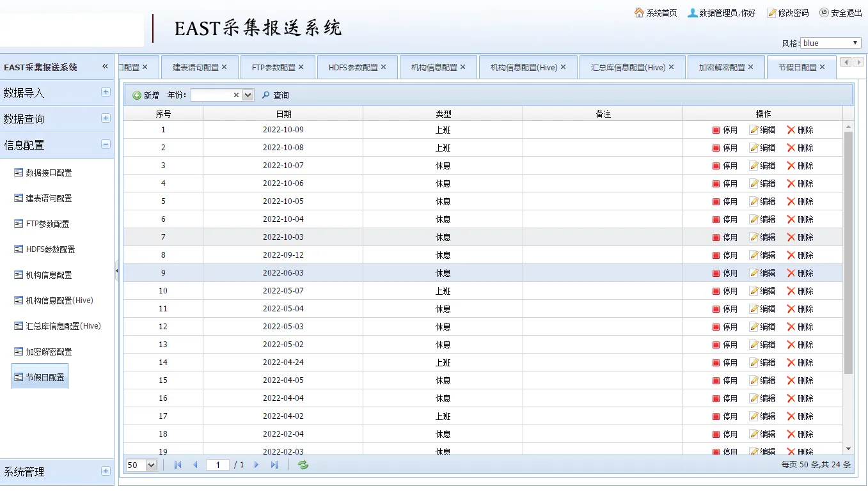Disable (停用) the 2022-06-03 entry
The image size is (868, 491).
pos(716,273)
